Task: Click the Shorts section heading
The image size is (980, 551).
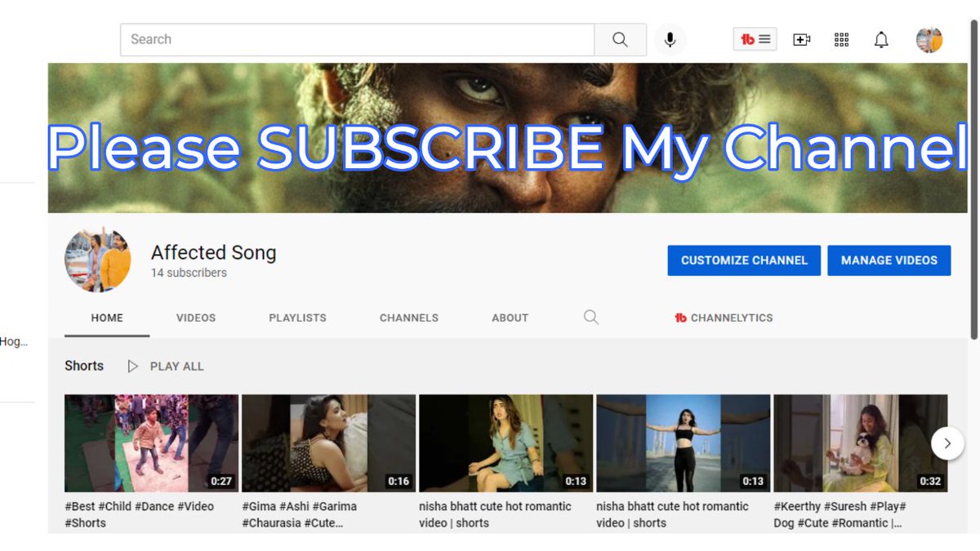Action: tap(84, 366)
